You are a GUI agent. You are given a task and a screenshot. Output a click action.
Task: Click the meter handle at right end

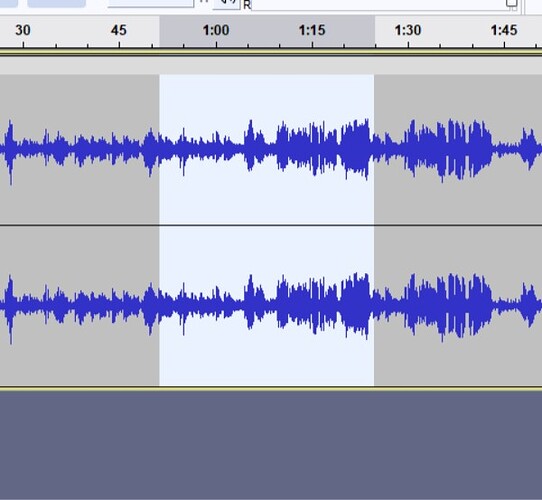pyautogui.click(x=512, y=3)
